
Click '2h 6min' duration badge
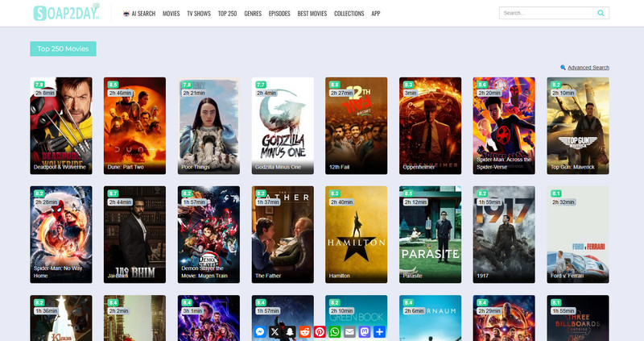click(414, 311)
